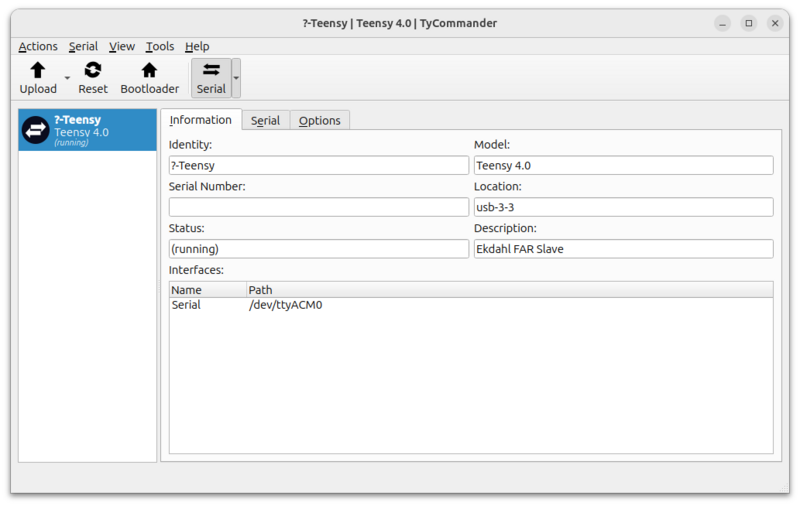This screenshot has height=506, width=800.
Task: Click the Upload arrow icon
Action: [38, 70]
